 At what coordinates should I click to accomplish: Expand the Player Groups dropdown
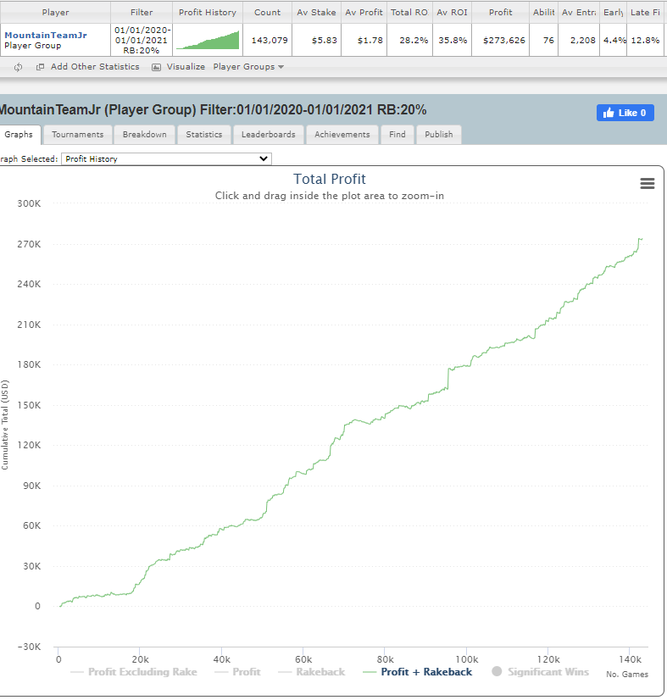click(x=248, y=67)
